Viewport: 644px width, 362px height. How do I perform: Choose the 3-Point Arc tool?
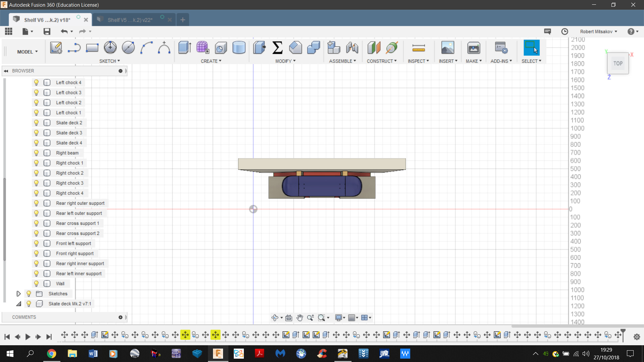(146, 48)
